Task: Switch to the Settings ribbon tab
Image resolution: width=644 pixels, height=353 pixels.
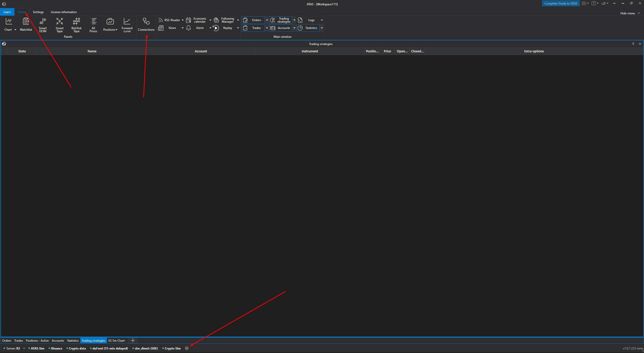Action: 38,12
